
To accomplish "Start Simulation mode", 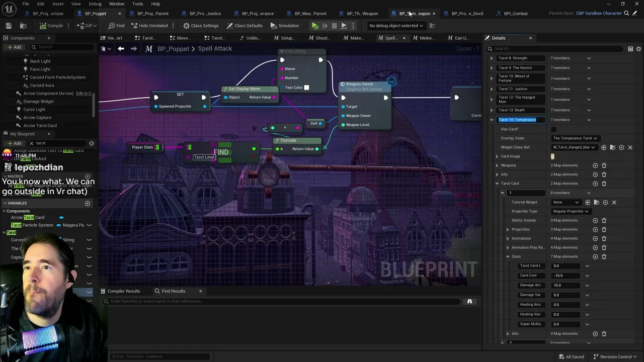I will pos(284,26).
